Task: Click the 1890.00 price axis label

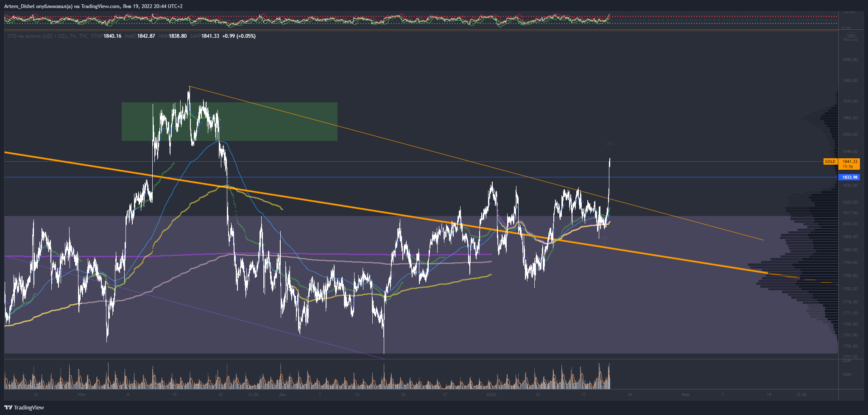Action: point(850,60)
